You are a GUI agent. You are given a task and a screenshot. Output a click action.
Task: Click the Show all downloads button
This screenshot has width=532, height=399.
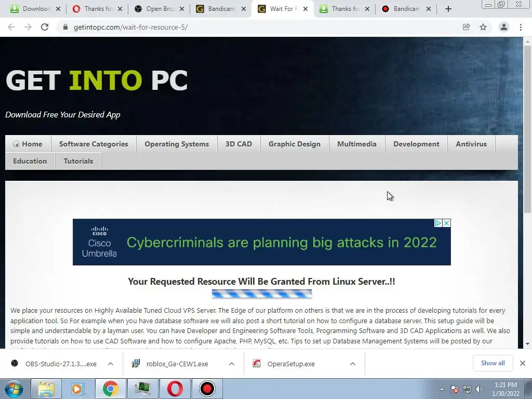[x=493, y=363]
